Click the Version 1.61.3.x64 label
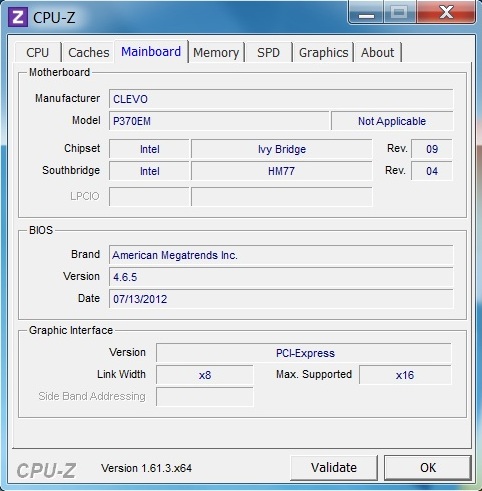The image size is (482, 491). [146, 468]
